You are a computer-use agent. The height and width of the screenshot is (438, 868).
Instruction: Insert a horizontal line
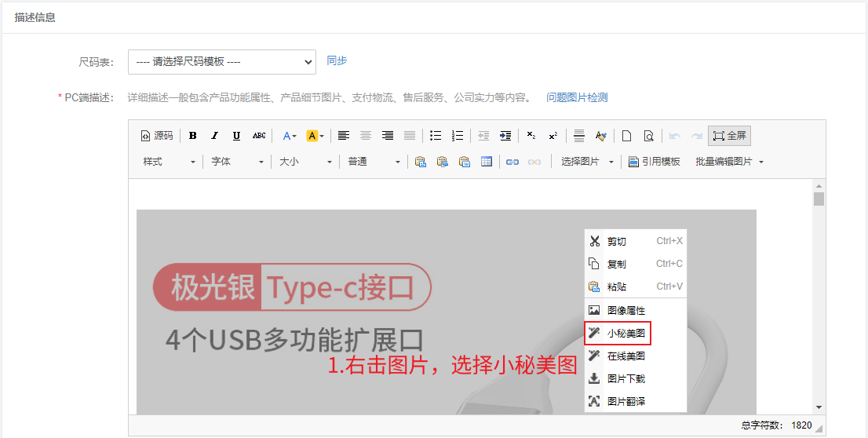coord(579,136)
